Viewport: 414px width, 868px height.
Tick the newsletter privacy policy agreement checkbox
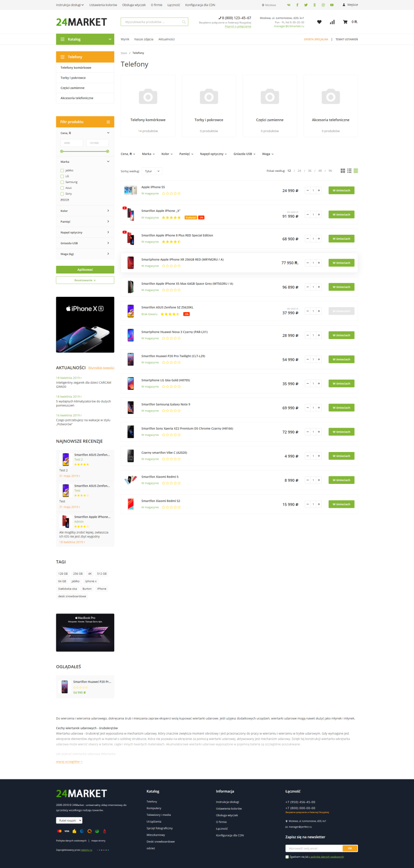pyautogui.click(x=287, y=857)
